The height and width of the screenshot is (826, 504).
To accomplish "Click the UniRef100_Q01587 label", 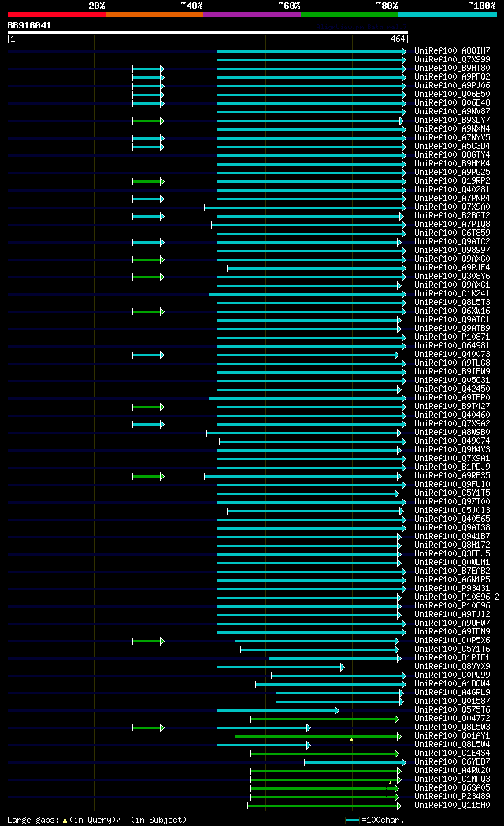I will coord(452,701).
